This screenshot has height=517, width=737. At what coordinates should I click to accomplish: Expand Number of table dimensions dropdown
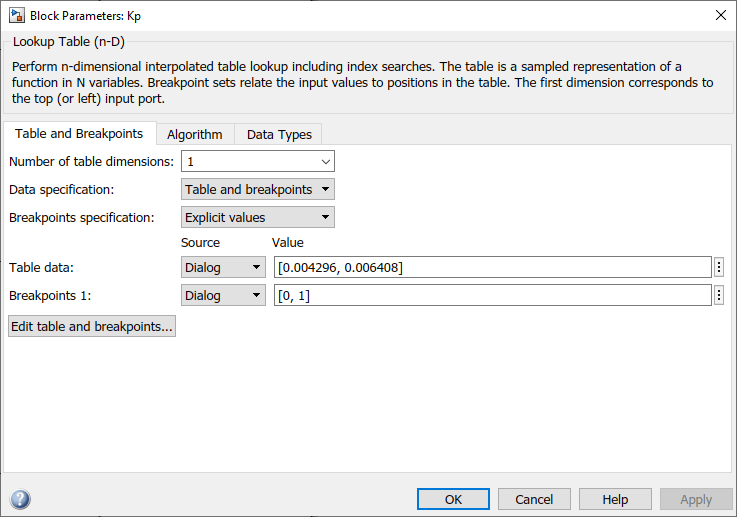(x=257, y=161)
